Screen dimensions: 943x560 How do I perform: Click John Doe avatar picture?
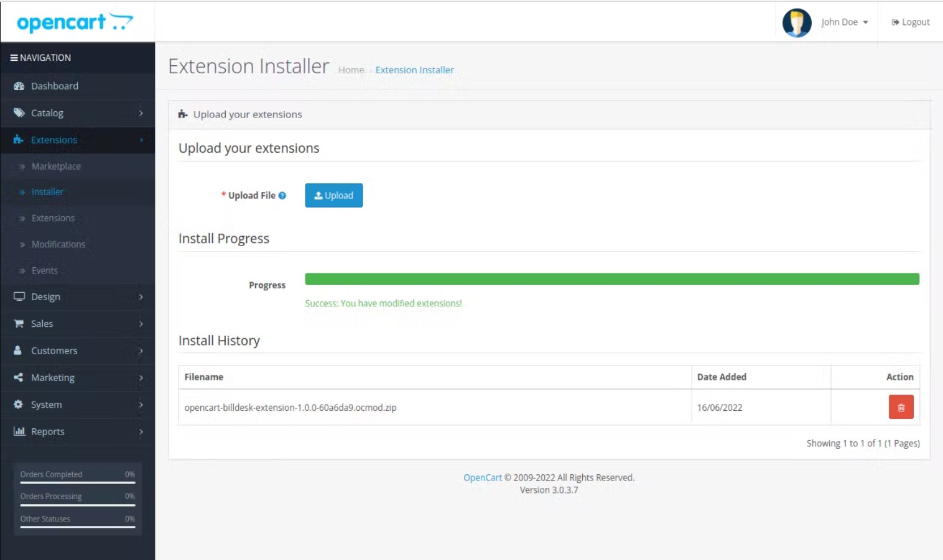click(797, 23)
